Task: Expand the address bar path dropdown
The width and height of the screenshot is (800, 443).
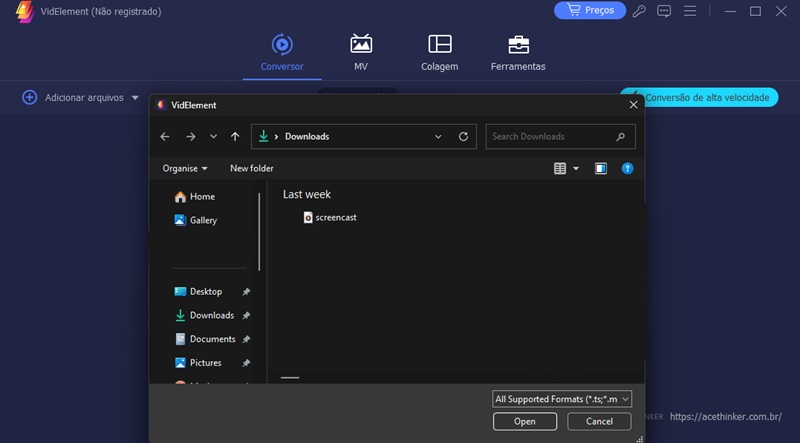Action: click(438, 137)
